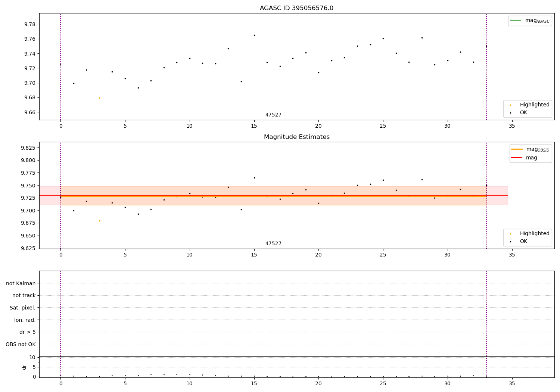Click the '47527' label in Magnitude Estimates plot
560x392 pixels.
click(273, 244)
